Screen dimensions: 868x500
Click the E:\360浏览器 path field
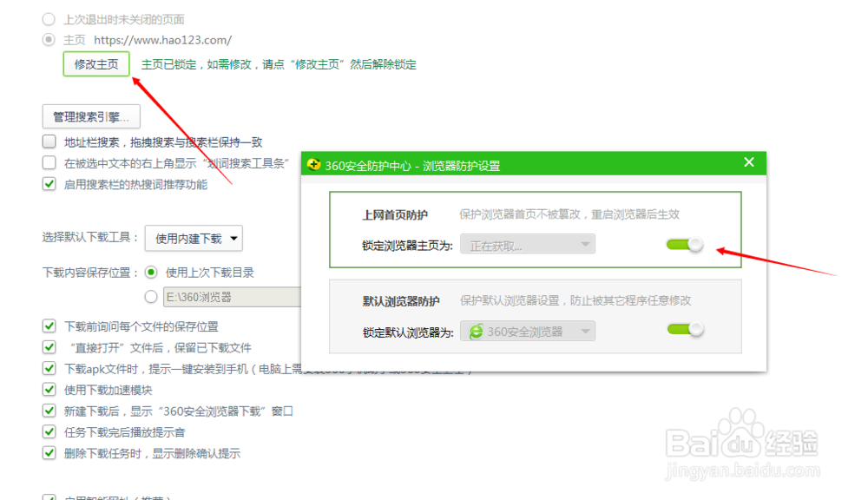(233, 297)
